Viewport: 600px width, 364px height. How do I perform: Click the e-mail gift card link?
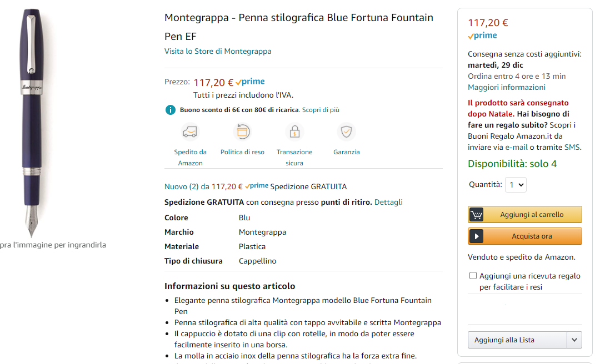[516, 147]
